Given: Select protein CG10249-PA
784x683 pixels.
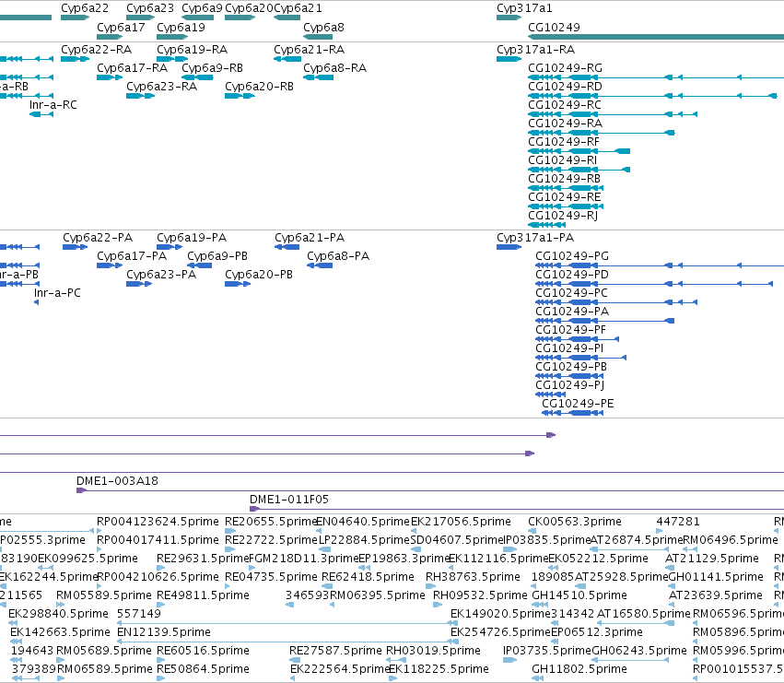Looking at the screenshot, I should click(605, 321).
